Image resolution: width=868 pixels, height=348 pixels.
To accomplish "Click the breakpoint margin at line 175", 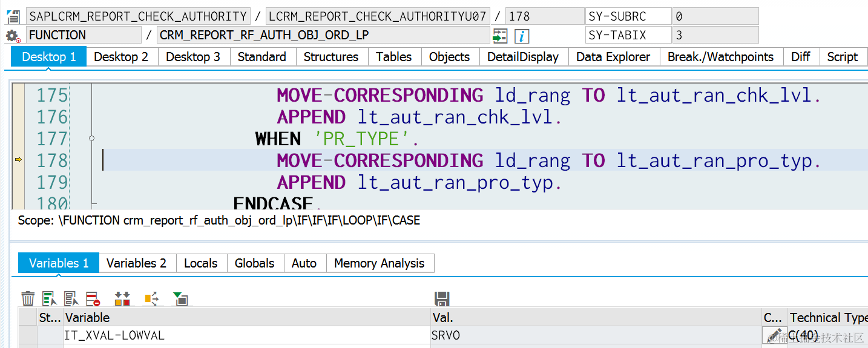I will pos(18,95).
